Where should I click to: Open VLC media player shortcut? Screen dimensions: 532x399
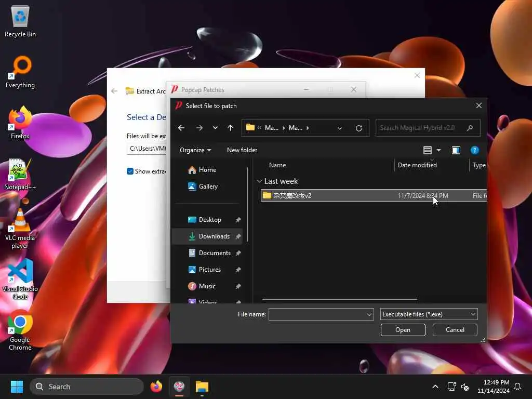click(x=20, y=229)
